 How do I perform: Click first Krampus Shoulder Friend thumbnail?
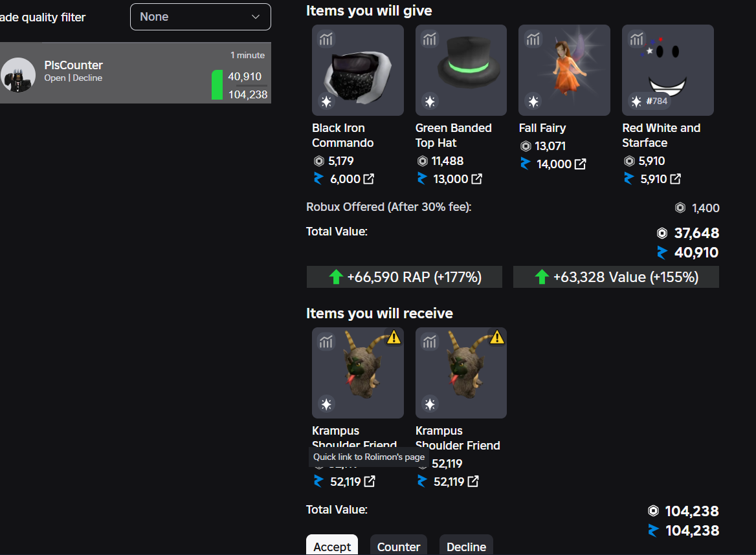coord(358,373)
